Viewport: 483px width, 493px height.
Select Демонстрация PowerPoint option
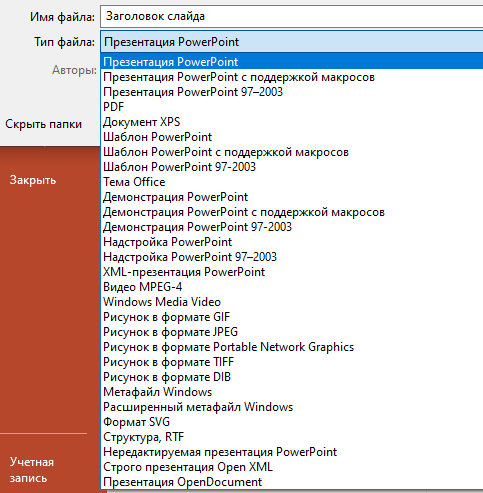click(x=292, y=197)
